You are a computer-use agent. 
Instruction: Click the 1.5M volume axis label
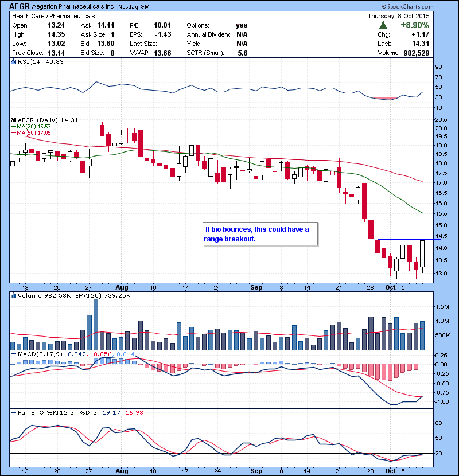tap(442, 307)
